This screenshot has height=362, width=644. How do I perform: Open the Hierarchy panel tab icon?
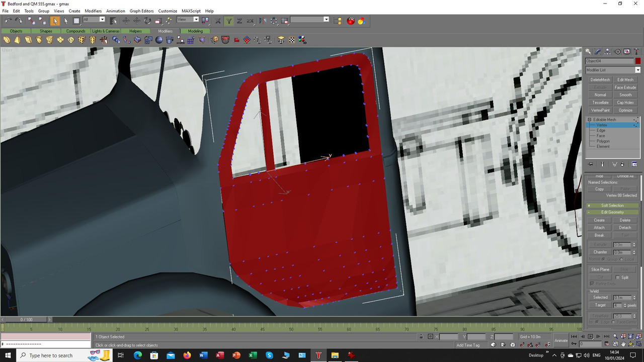[607, 52]
